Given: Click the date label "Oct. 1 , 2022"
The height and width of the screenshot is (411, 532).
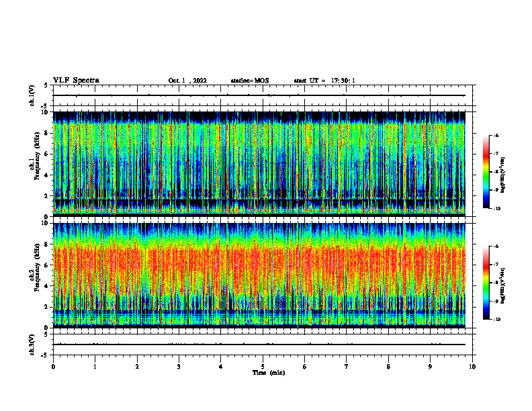Looking at the screenshot, I should [187, 81].
